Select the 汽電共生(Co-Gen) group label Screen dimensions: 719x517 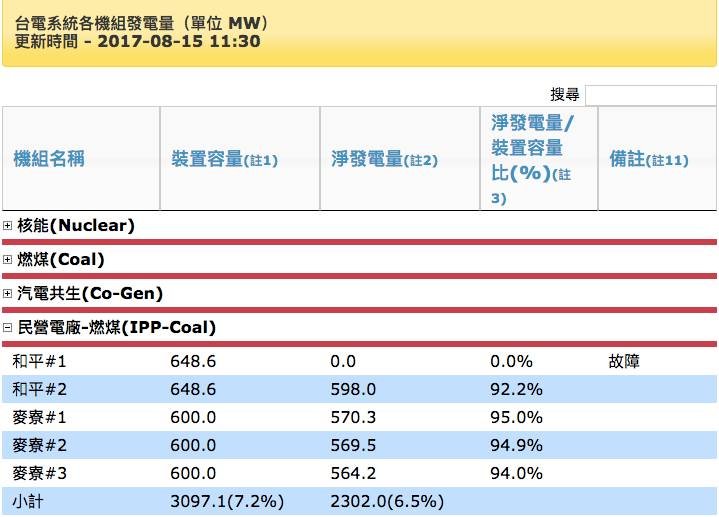[x=90, y=294]
